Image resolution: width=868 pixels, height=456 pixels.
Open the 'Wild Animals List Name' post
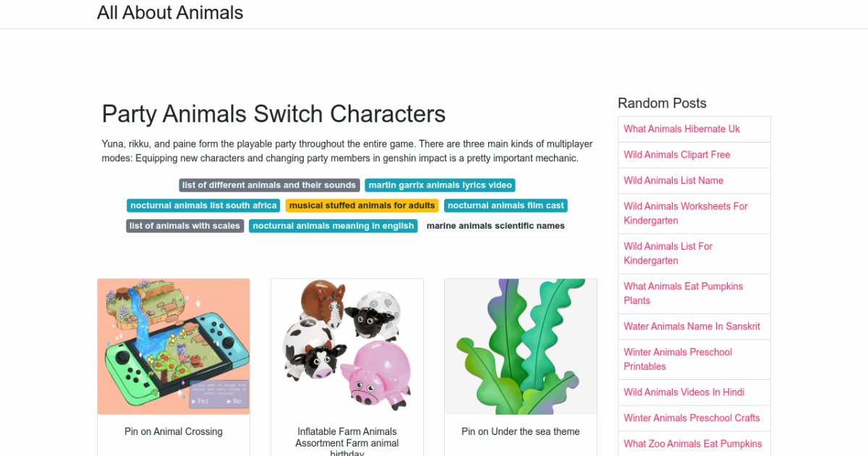673,180
